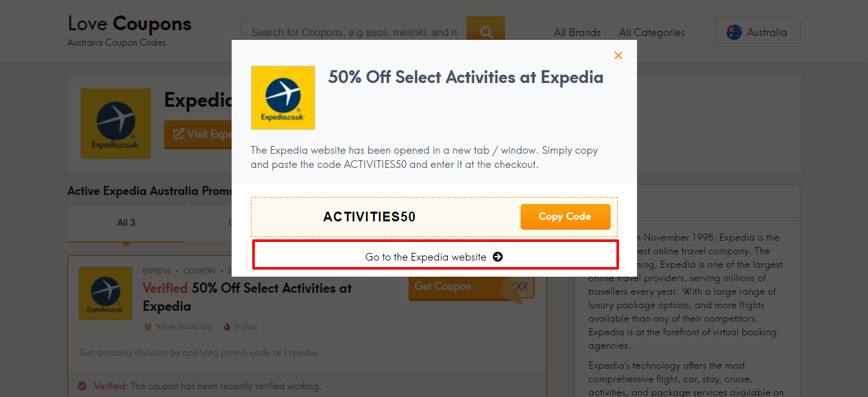Open the All Categories menu
Viewport: 868px width, 397px height.
(652, 32)
